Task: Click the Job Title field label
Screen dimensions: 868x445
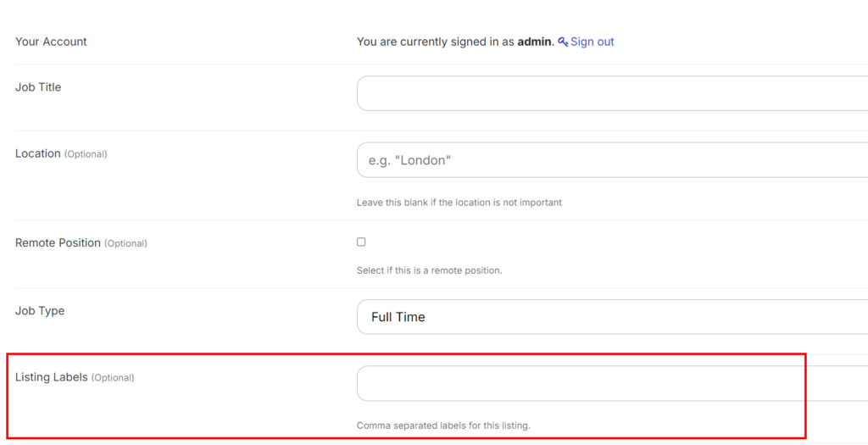Action: click(38, 86)
